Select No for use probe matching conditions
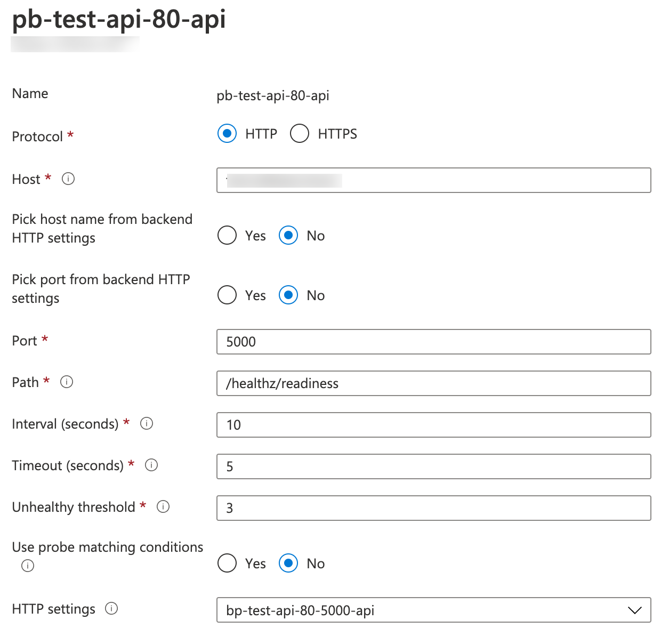This screenshot has height=644, width=661. 288,563
